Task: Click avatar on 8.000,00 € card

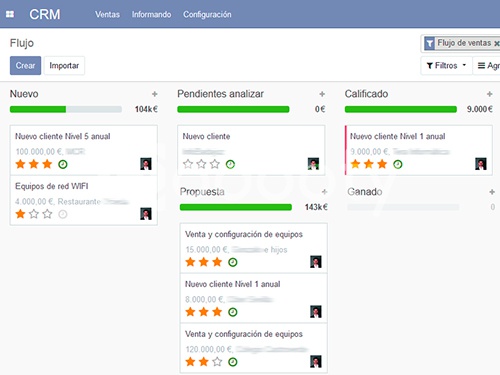Action: pyautogui.click(x=316, y=312)
